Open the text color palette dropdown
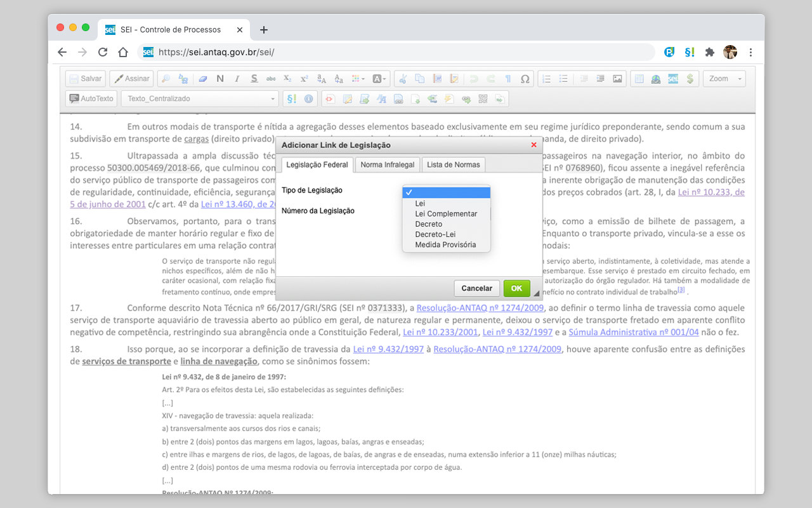 pyautogui.click(x=358, y=79)
